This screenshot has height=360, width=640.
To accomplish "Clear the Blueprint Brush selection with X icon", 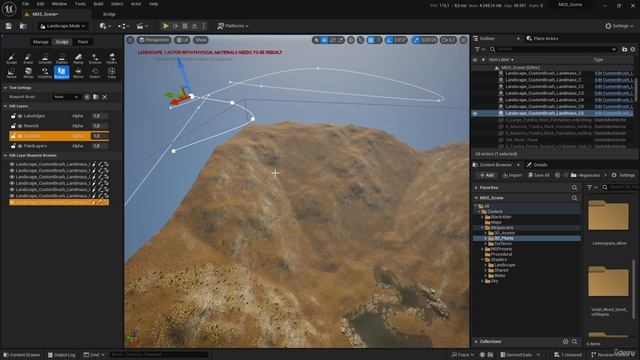I will click(105, 97).
